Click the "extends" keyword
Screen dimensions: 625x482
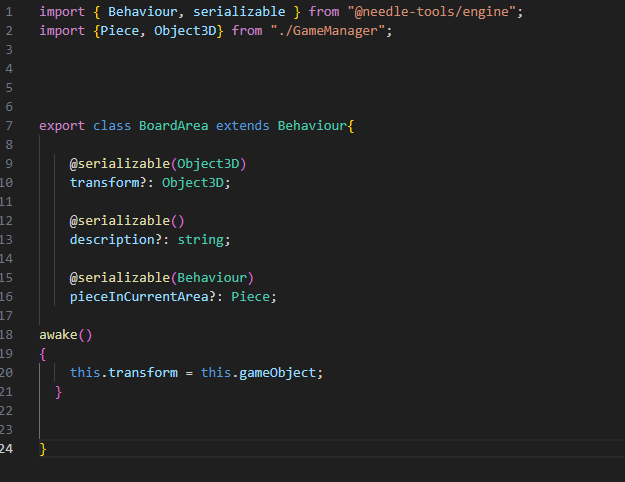point(243,126)
